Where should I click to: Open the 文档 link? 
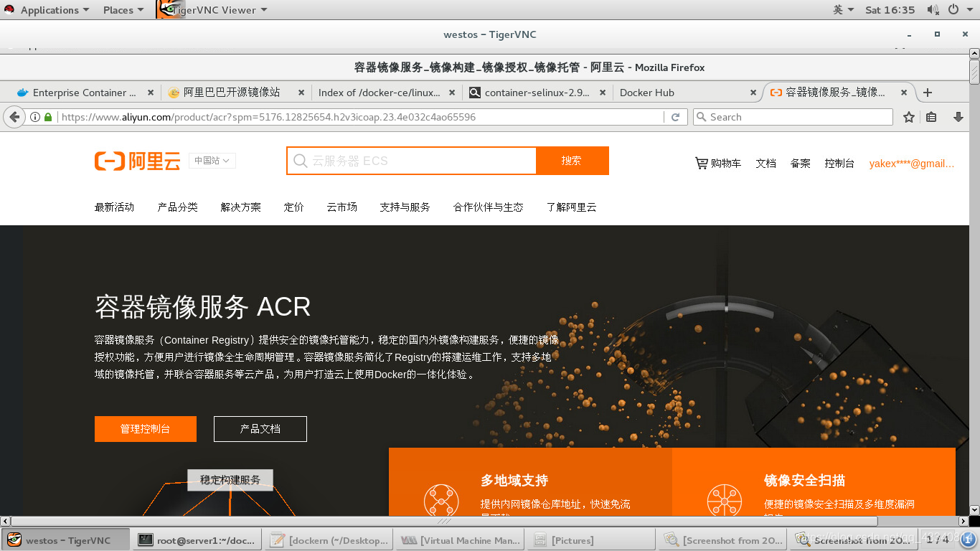[x=765, y=164]
